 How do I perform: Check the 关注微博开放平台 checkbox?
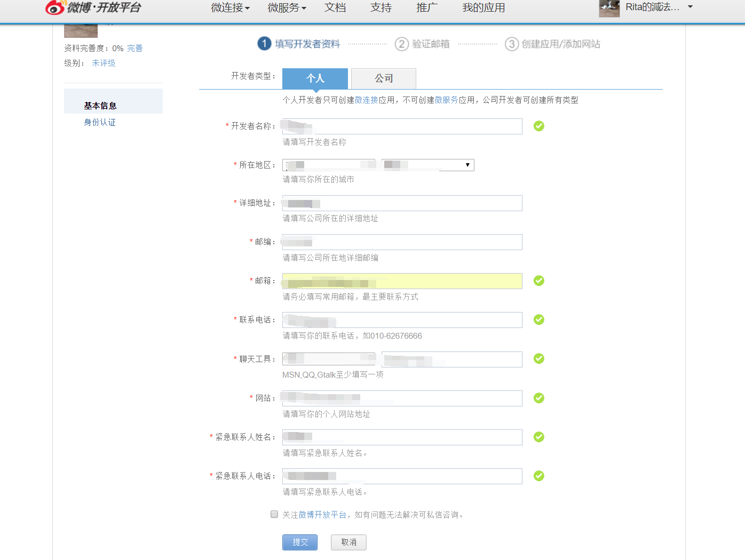[x=274, y=514]
